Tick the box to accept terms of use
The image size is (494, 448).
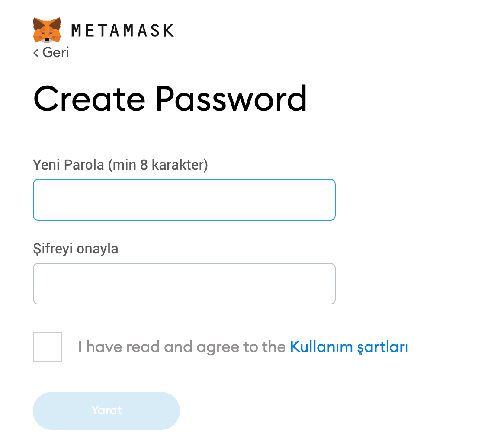[x=48, y=346]
